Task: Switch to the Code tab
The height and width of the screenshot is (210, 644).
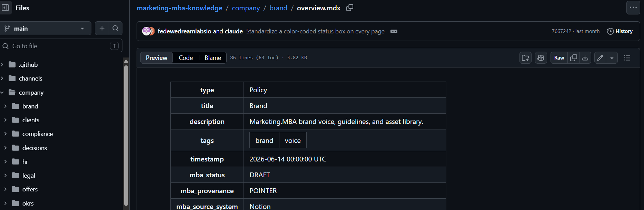Action: coord(186,58)
